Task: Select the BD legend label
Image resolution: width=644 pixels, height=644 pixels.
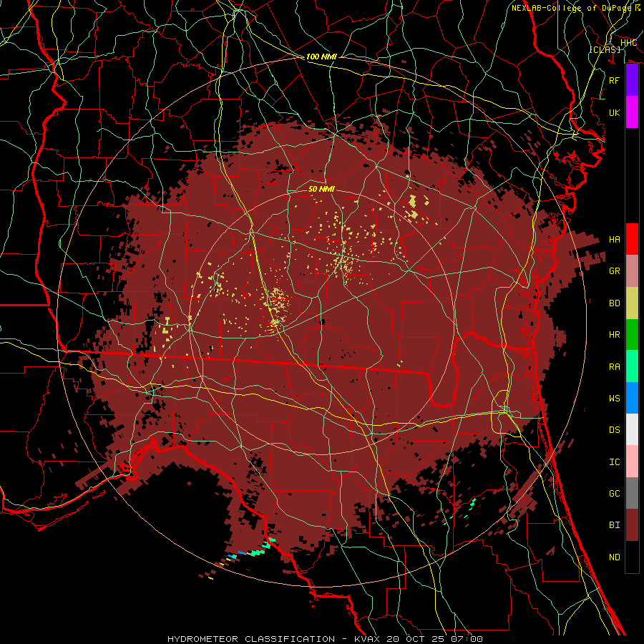Action: pyautogui.click(x=614, y=303)
